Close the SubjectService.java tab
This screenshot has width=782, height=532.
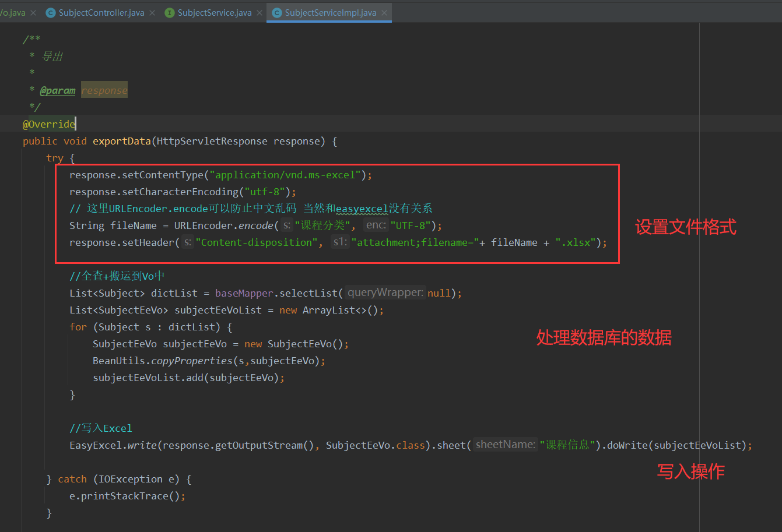pyautogui.click(x=260, y=12)
